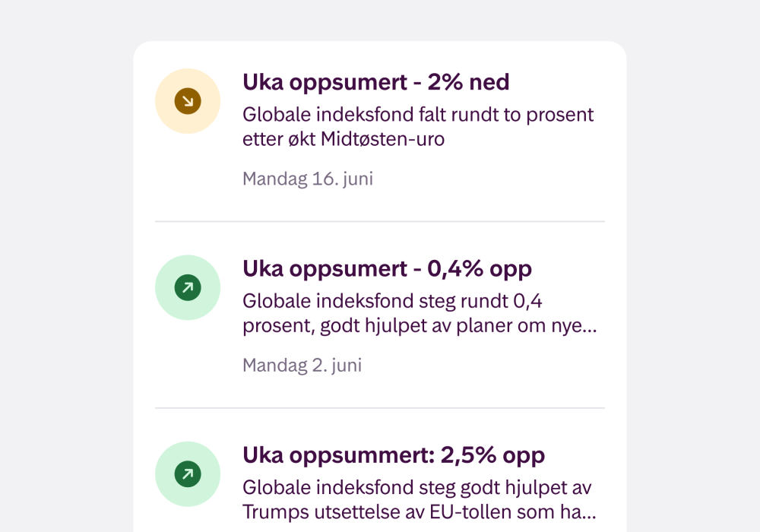Click the brown down-right arrow icon
The image size is (760, 532).
[x=188, y=101]
